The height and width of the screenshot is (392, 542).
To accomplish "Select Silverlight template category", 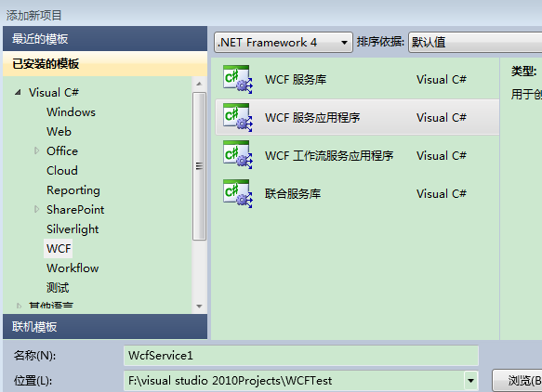I will pos(73,229).
